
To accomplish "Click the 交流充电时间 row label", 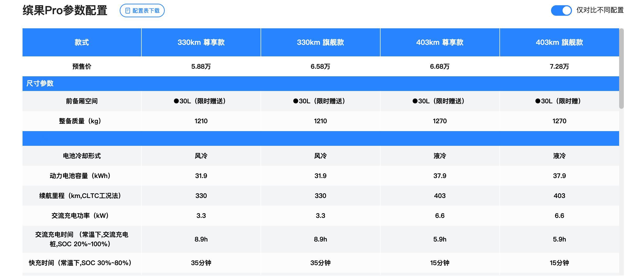I will point(82,239).
